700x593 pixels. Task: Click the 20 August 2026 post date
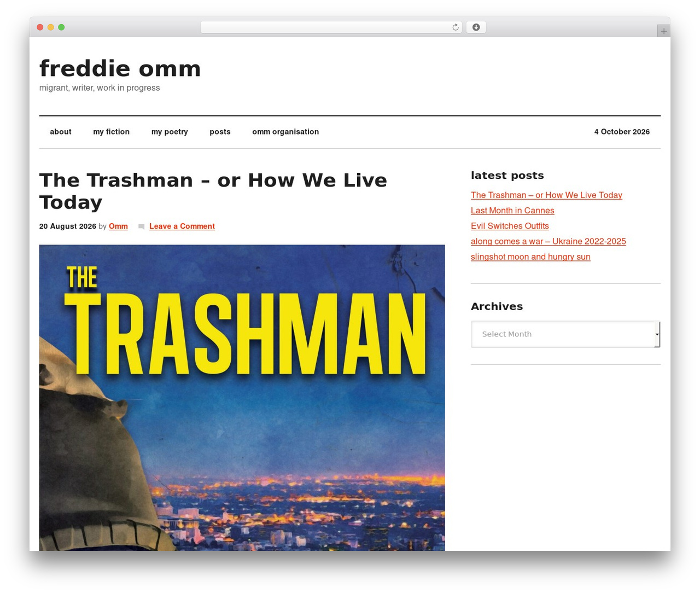pos(68,226)
